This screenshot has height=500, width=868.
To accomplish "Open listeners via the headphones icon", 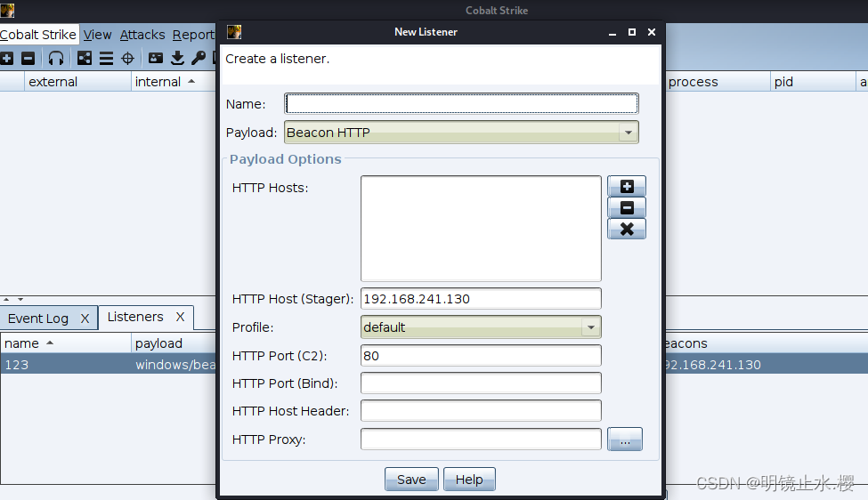I will tap(56, 58).
